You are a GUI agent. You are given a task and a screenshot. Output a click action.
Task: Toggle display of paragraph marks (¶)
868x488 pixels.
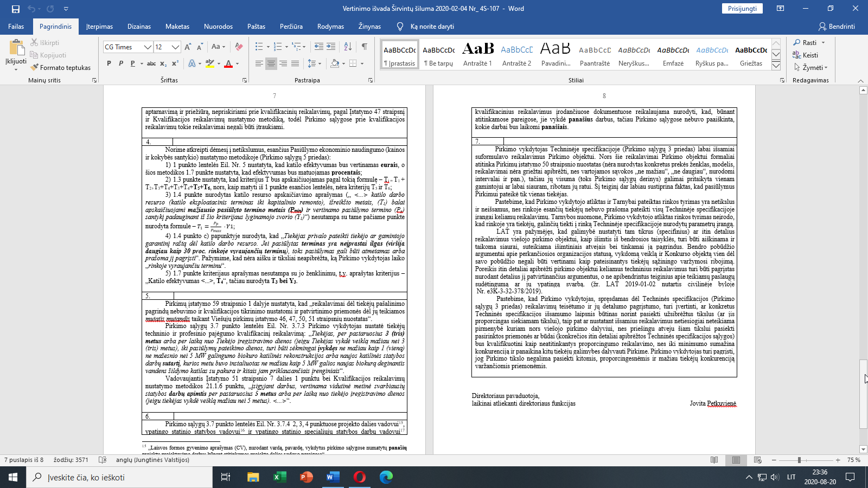click(x=364, y=47)
